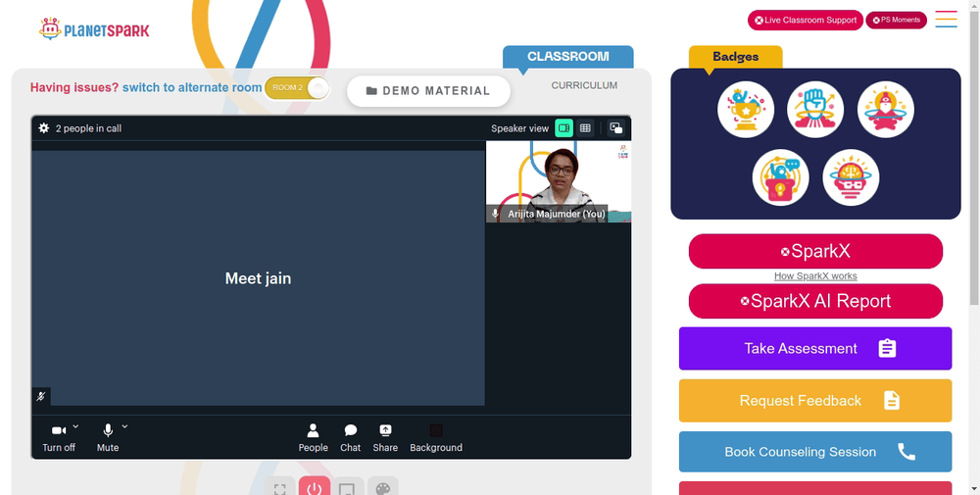Click '2 people in call' text

88,128
